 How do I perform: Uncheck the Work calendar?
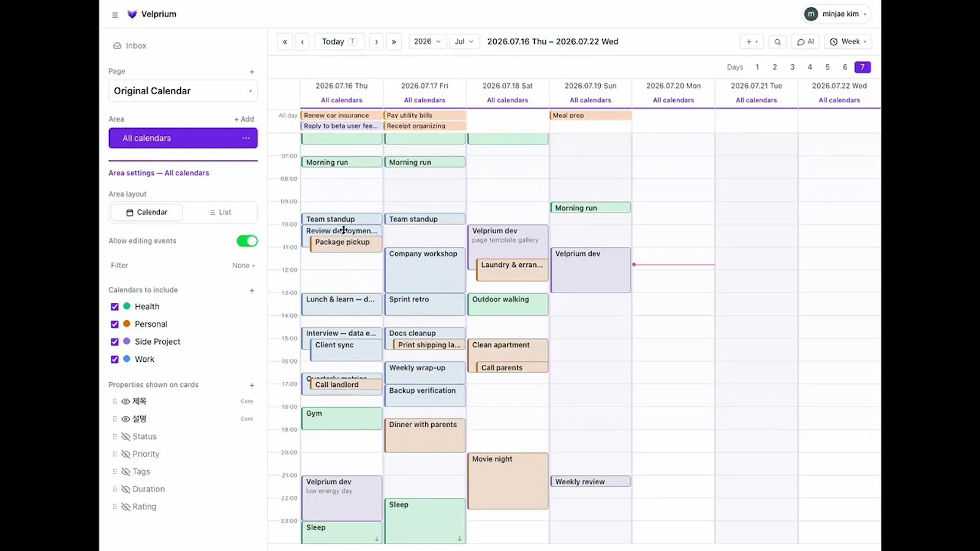(115, 359)
